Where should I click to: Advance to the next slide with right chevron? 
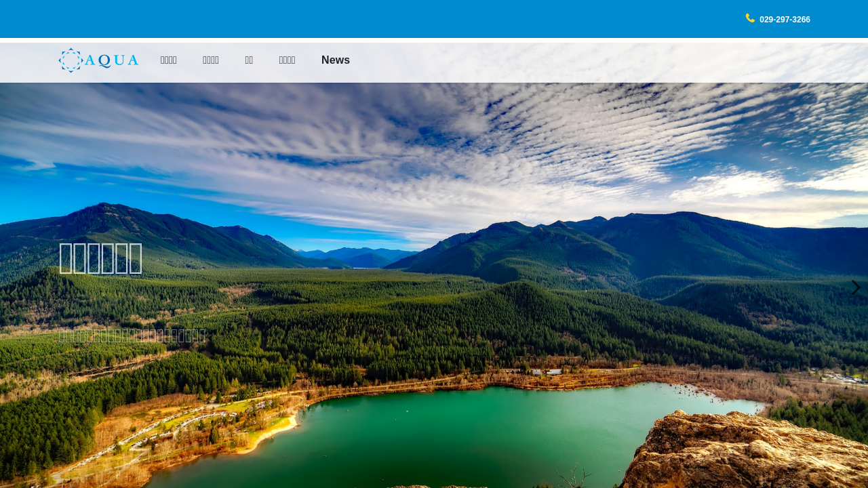click(855, 288)
